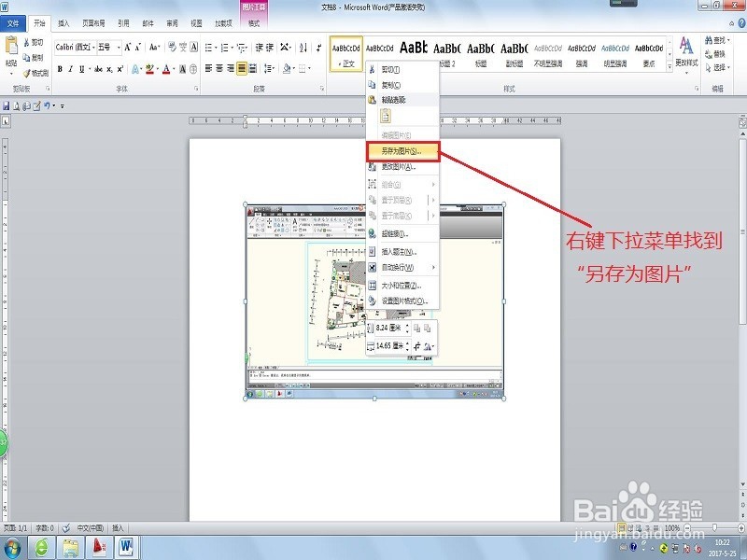The height and width of the screenshot is (560, 747).
Task: Click the paste option icon in context menu
Action: tap(386, 116)
